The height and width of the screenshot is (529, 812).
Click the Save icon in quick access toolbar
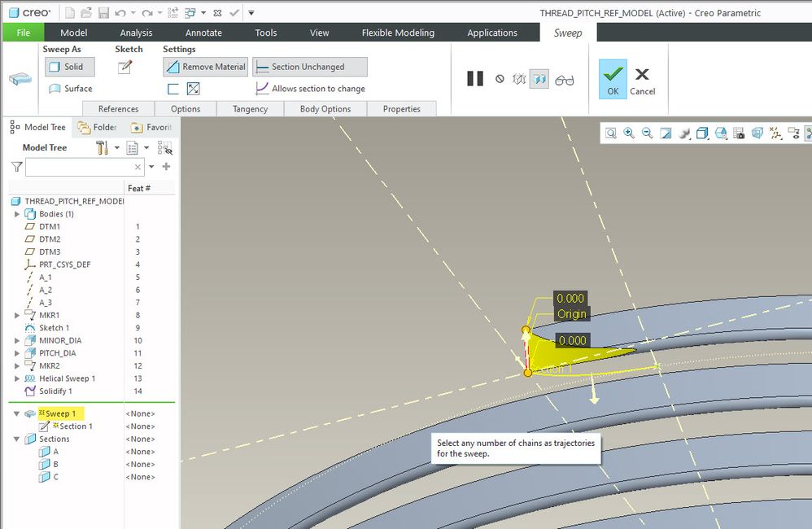(x=103, y=13)
